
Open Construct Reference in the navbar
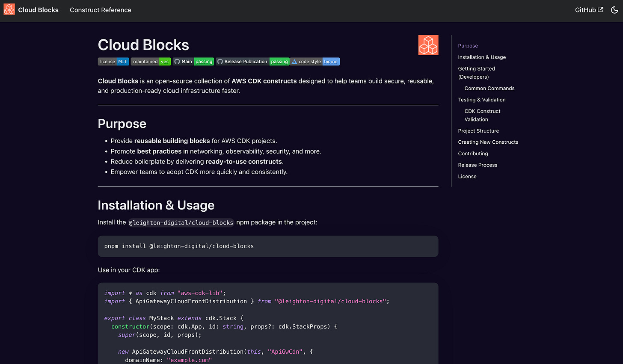[101, 10]
